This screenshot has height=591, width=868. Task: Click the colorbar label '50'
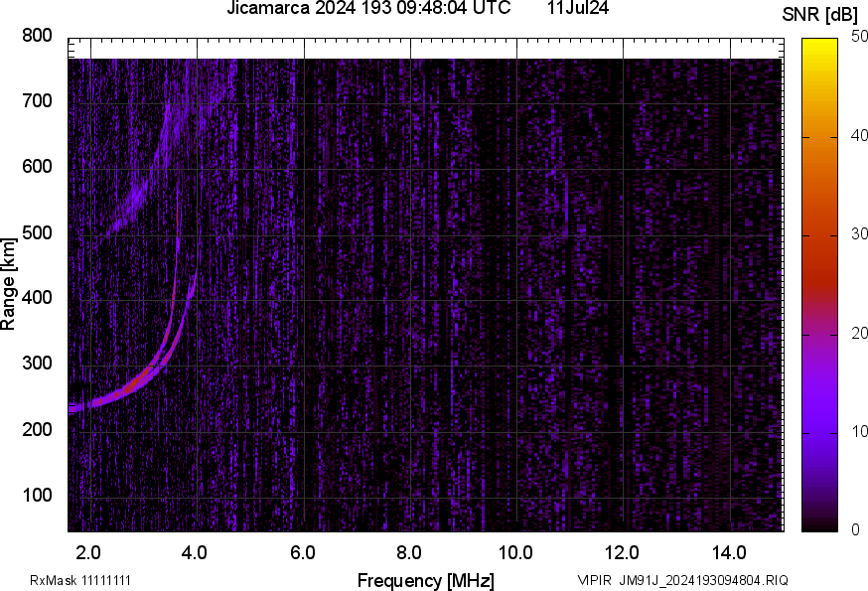[859, 37]
